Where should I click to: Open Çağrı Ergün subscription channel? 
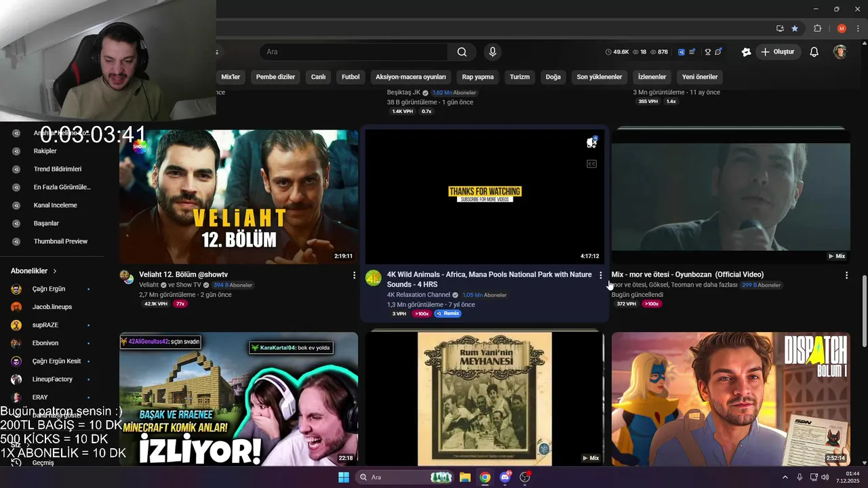49,289
